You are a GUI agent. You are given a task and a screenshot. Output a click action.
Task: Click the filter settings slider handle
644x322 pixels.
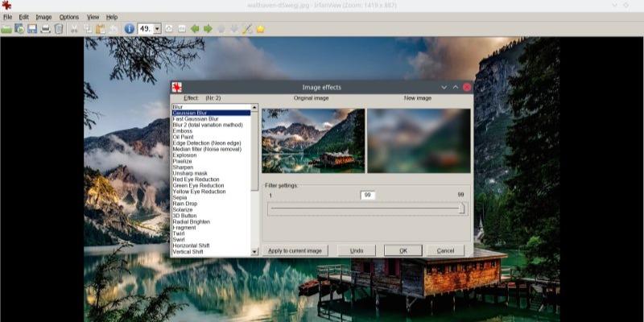coord(462,208)
